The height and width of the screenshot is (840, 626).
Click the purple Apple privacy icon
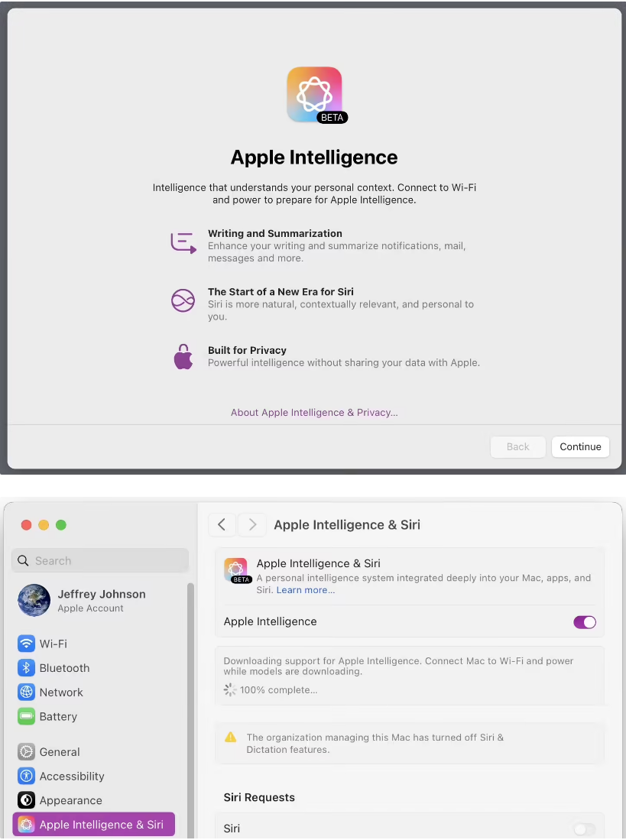point(183,356)
